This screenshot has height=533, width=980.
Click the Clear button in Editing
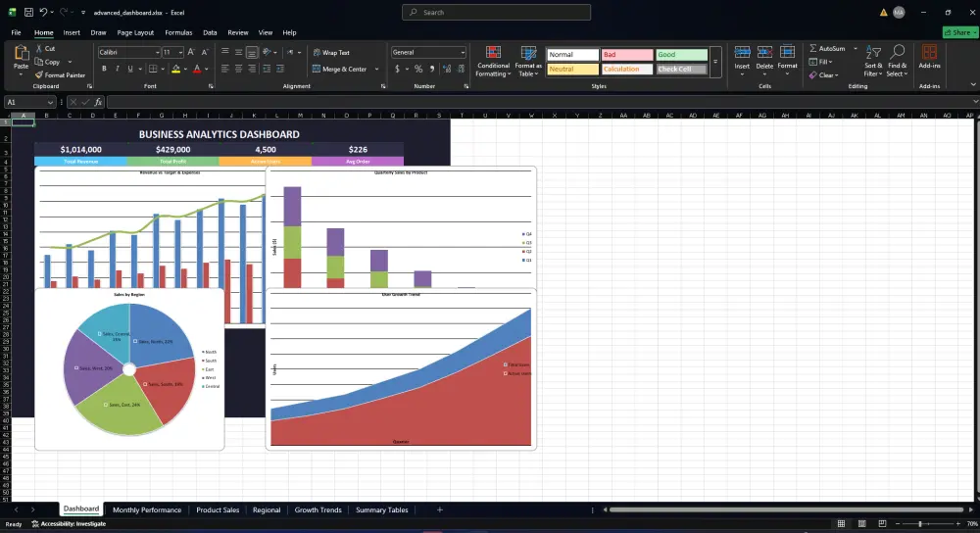[x=824, y=75]
